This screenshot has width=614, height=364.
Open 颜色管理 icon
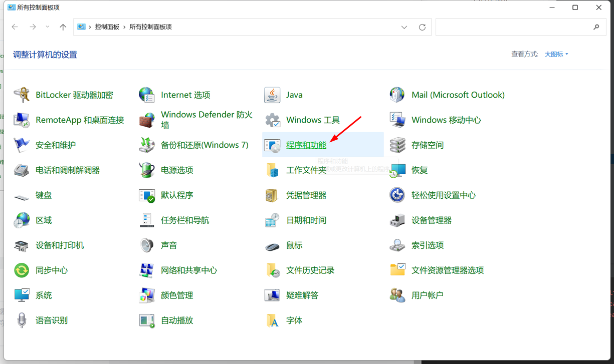point(147,295)
